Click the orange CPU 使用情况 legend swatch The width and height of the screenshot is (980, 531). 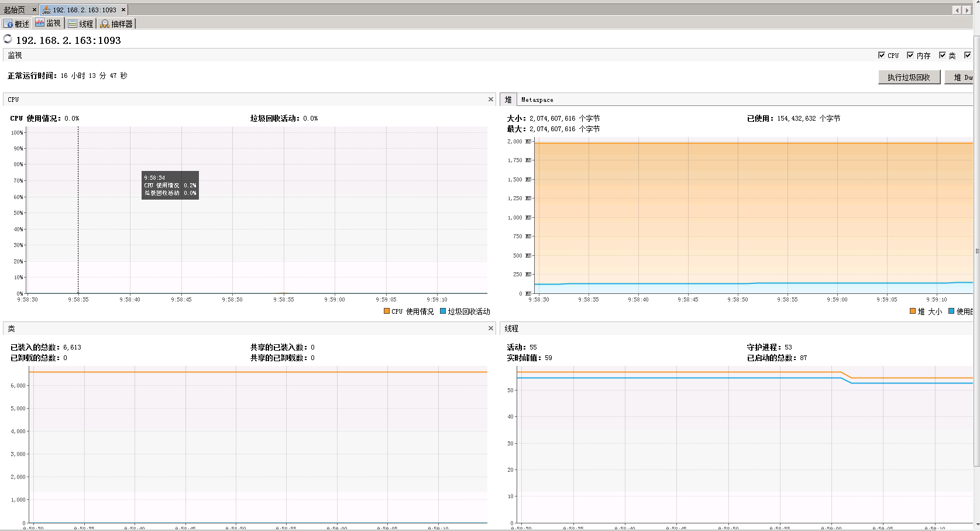click(x=387, y=311)
